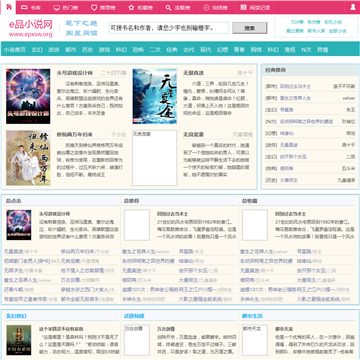Viewport: 360px width, 360px height.
Task: Select the 幻想 category in the teal bar
Action: point(222,50)
